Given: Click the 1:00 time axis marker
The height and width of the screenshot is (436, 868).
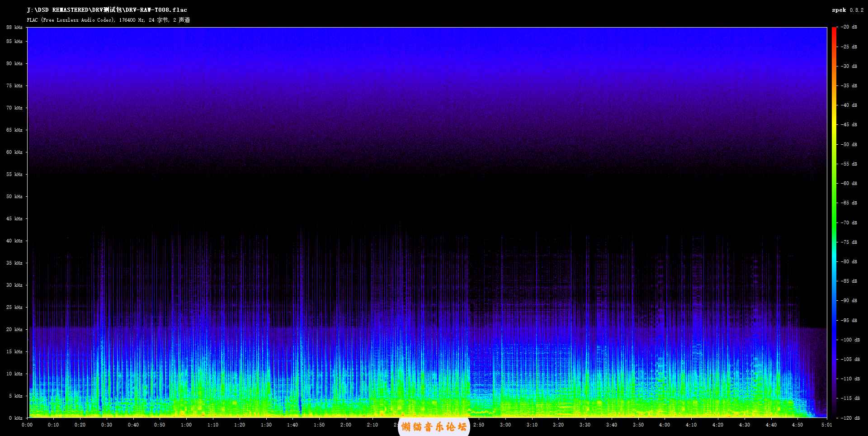Looking at the screenshot, I should point(186,425).
